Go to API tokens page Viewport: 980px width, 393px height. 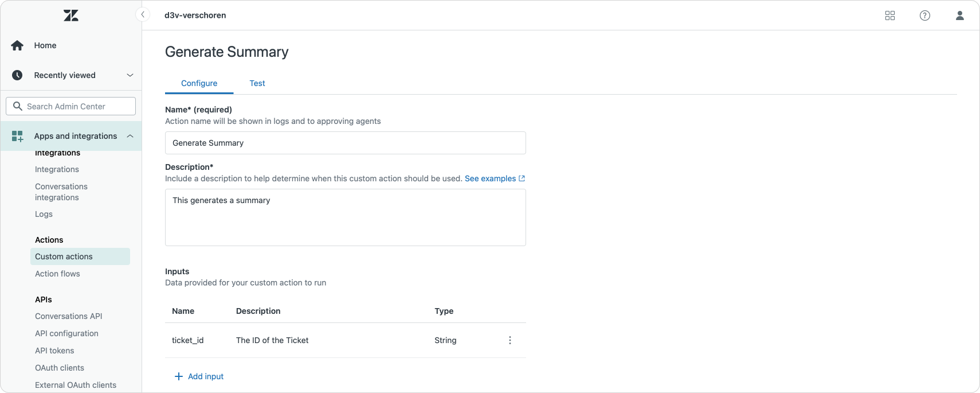(54, 351)
